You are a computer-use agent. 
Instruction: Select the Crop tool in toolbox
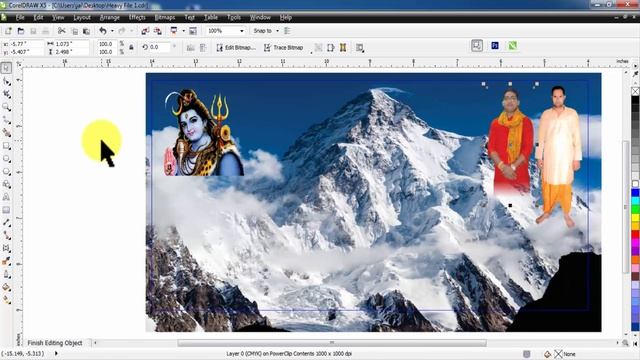coord(6,94)
